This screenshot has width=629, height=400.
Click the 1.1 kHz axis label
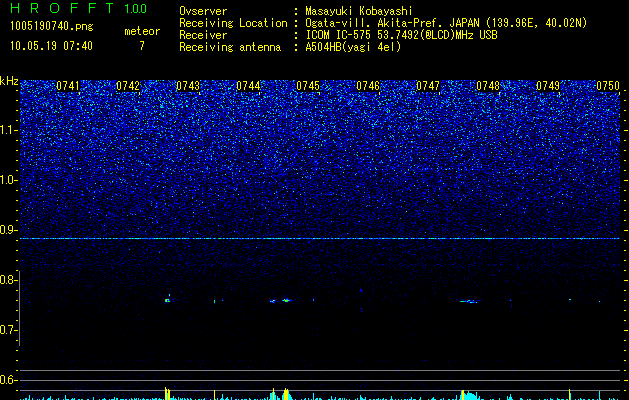8,130
